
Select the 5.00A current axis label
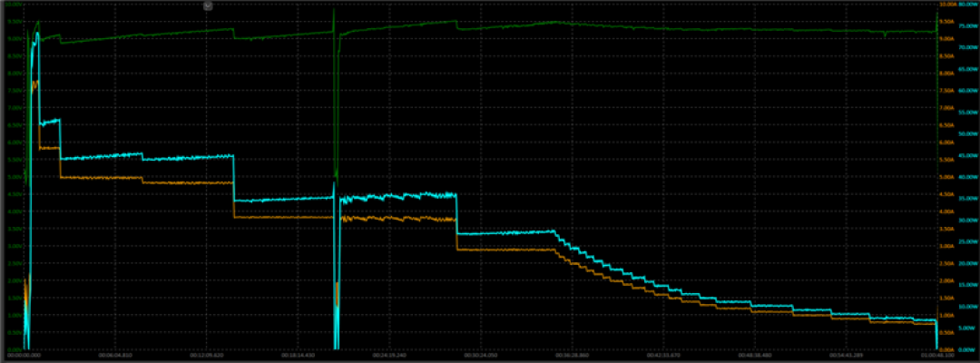tap(948, 177)
